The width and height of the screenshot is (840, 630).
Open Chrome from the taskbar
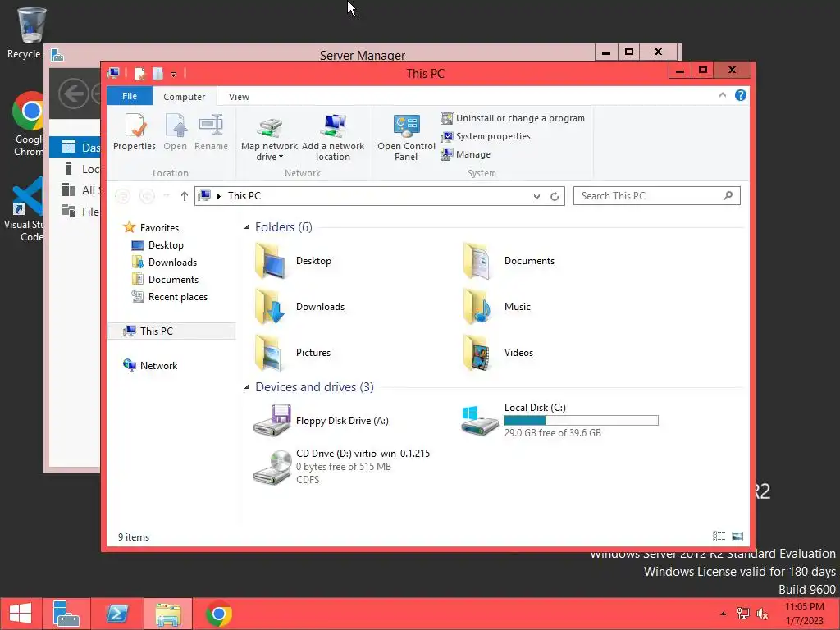tap(218, 614)
